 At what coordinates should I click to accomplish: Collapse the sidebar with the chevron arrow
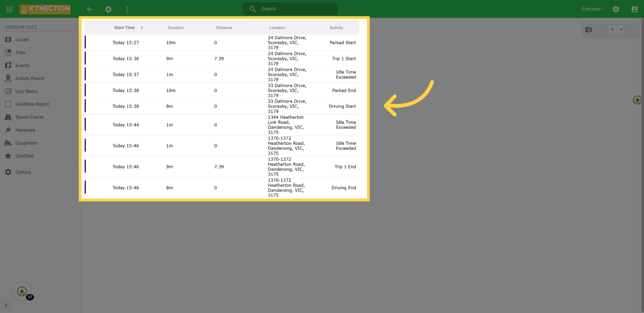click(x=6, y=305)
